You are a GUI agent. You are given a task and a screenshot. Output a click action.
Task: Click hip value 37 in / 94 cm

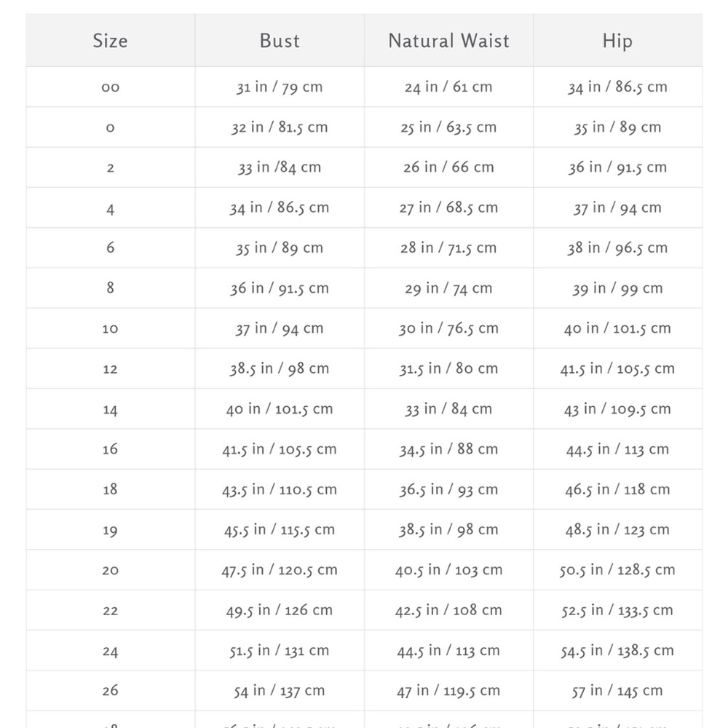617,207
